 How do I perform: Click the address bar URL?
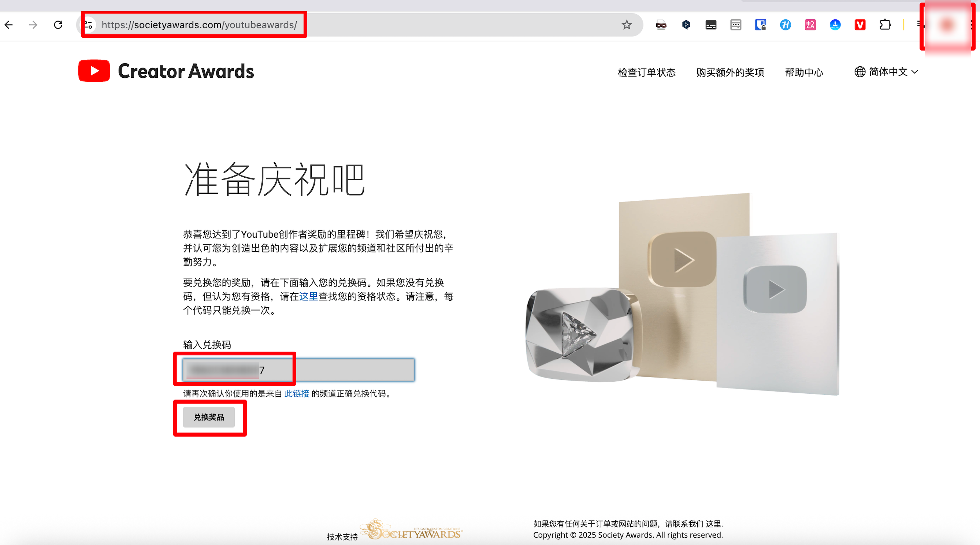pyautogui.click(x=199, y=25)
